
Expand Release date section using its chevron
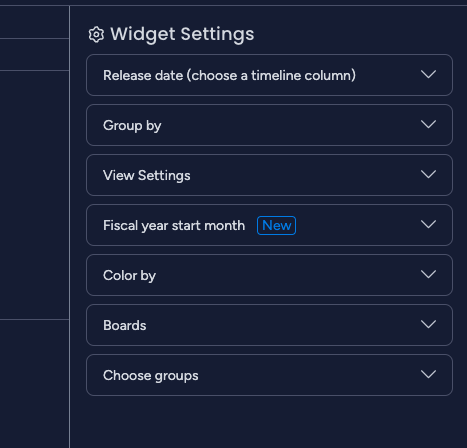(x=428, y=74)
